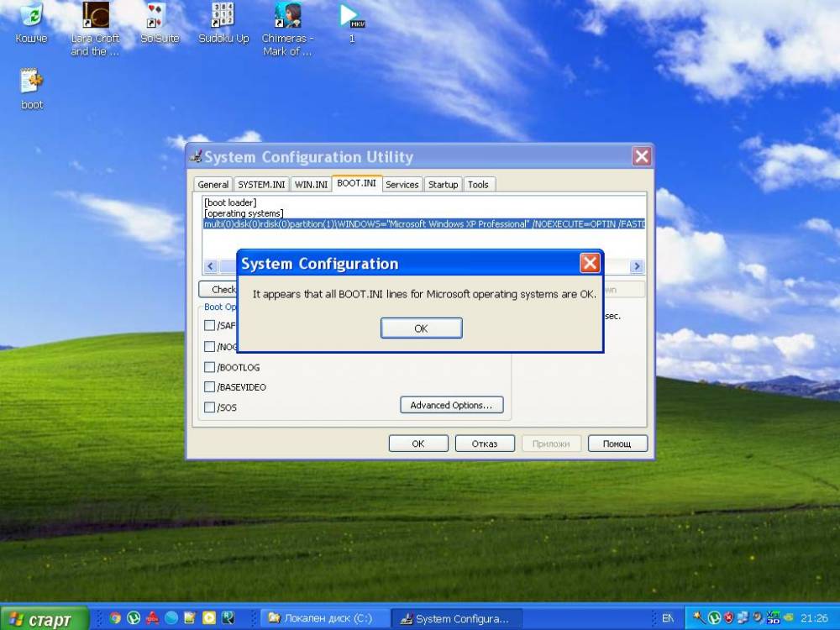Viewport: 840px width, 630px height.
Task: Select the BOOT.INI tab
Action: [x=356, y=183]
